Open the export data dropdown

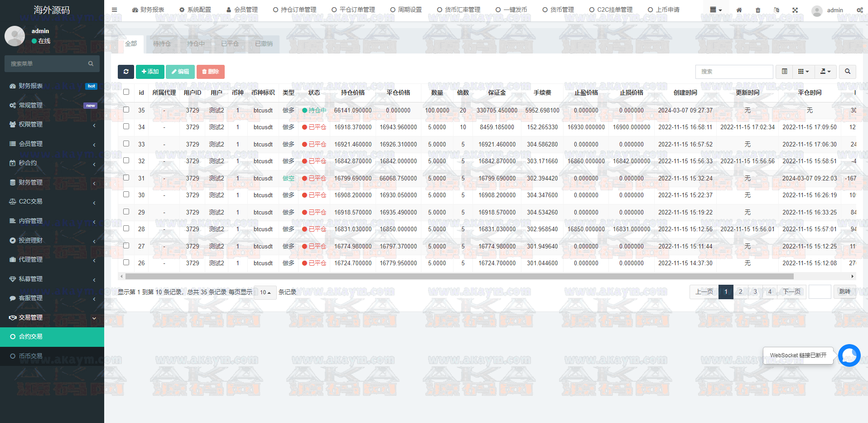point(825,72)
